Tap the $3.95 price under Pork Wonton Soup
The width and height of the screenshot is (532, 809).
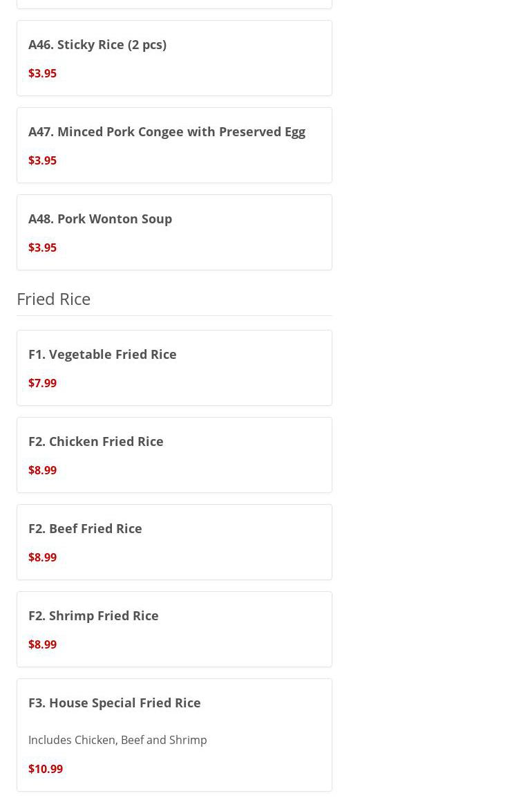click(x=43, y=248)
